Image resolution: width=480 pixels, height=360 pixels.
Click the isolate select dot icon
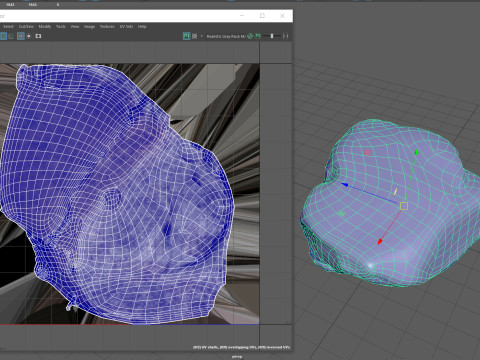click(x=29, y=36)
